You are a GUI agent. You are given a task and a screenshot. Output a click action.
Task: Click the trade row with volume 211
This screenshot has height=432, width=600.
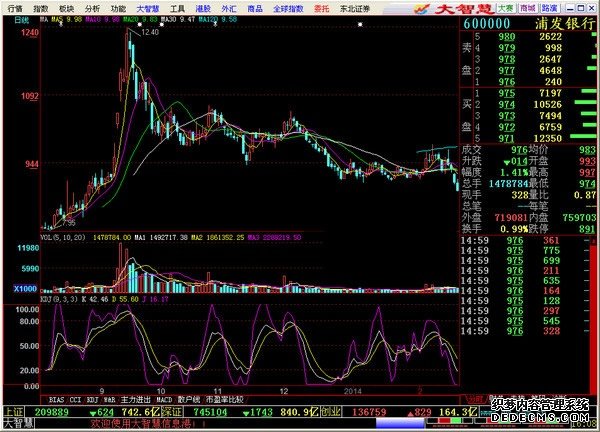click(x=523, y=271)
